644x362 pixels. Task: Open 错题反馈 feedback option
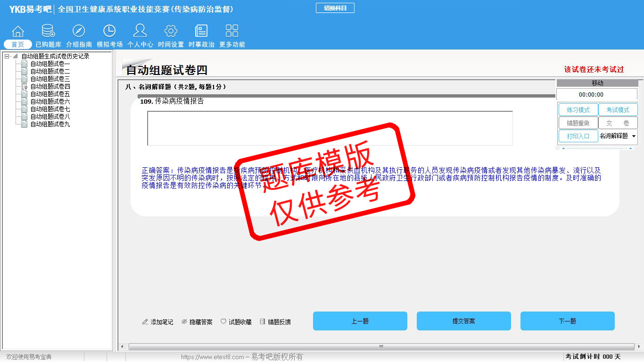point(275,322)
